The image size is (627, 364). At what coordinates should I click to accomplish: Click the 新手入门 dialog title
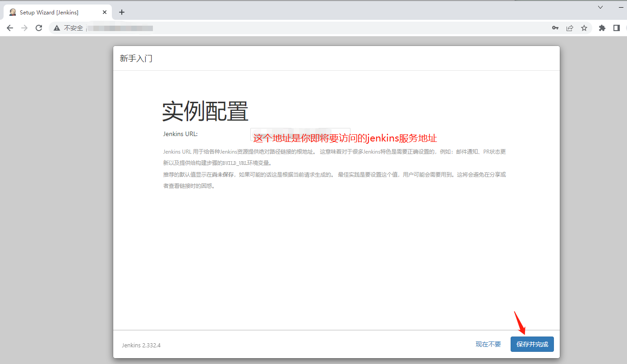[136, 59]
